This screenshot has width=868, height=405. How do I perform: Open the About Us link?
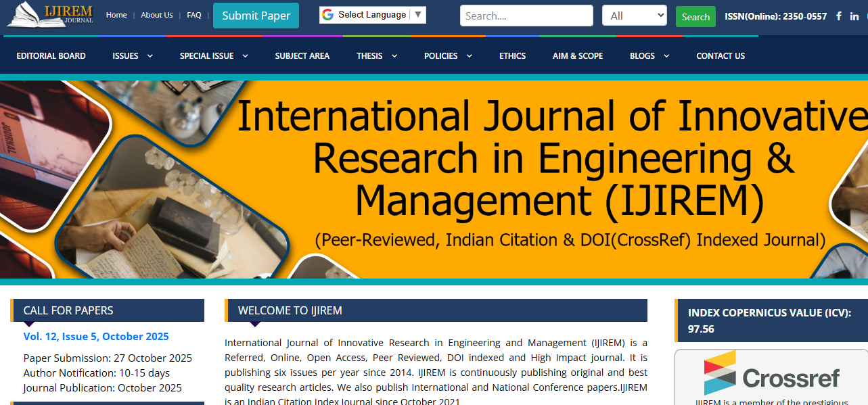tap(157, 15)
